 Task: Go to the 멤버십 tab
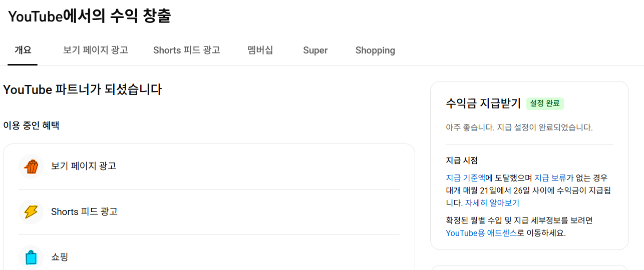pos(260,50)
